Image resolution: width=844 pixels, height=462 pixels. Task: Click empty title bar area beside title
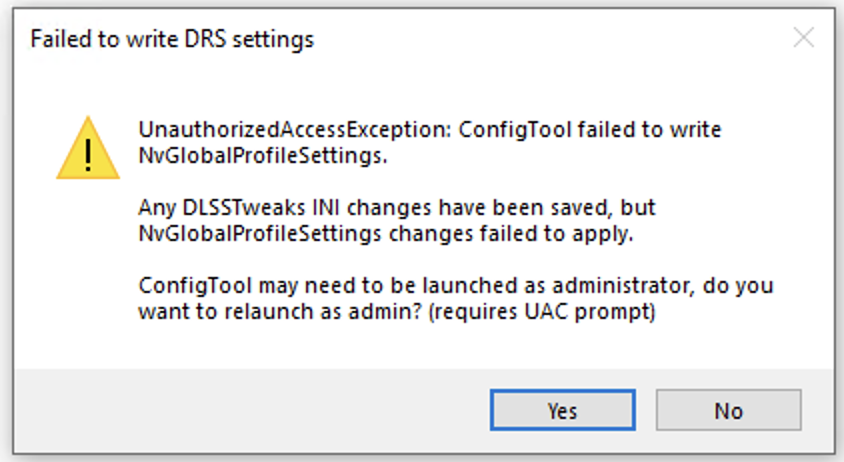point(538,39)
